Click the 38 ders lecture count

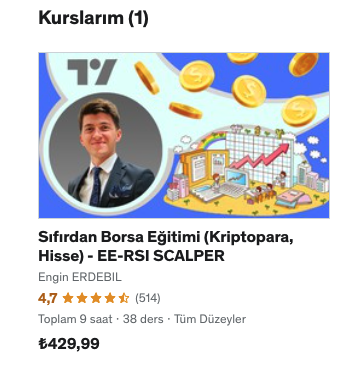click(x=143, y=319)
